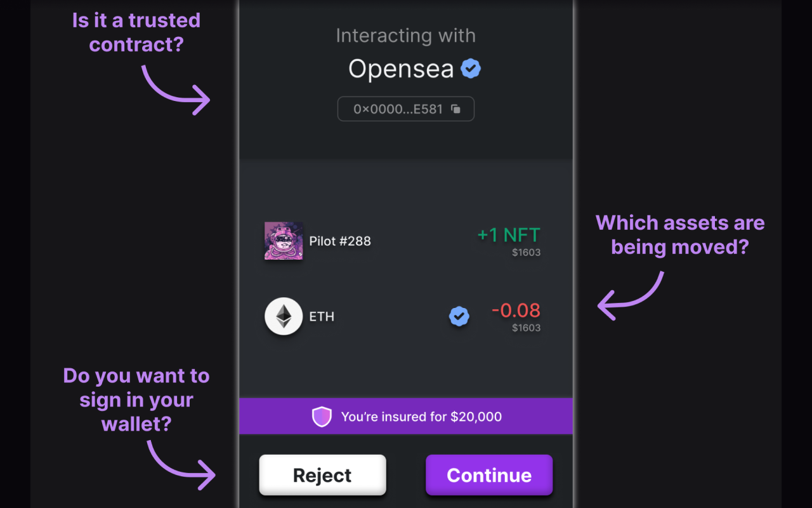Click the Pilot #288 label
Image resolution: width=812 pixels, height=508 pixels.
click(x=340, y=241)
